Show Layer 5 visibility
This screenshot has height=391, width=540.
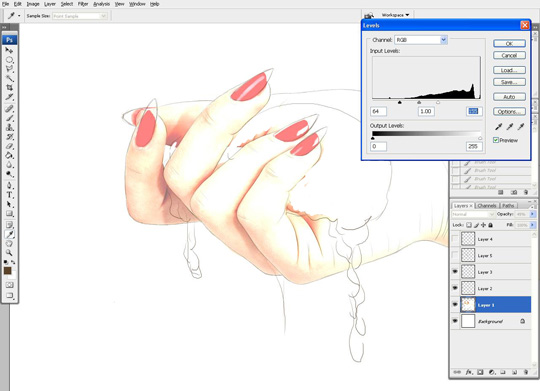pos(455,255)
